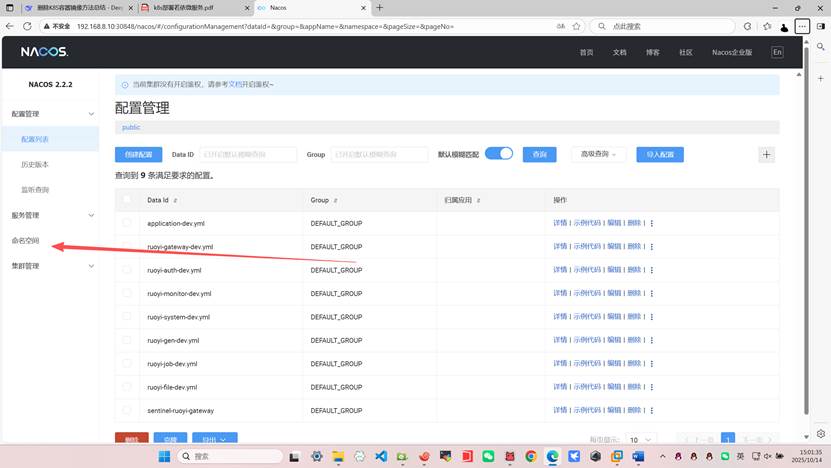Click the plus icon beside 导入配置
Viewport: 831px width, 468px height.
(x=766, y=154)
